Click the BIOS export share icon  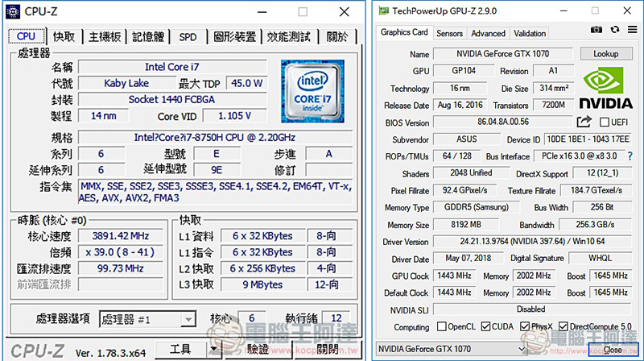[584, 122]
